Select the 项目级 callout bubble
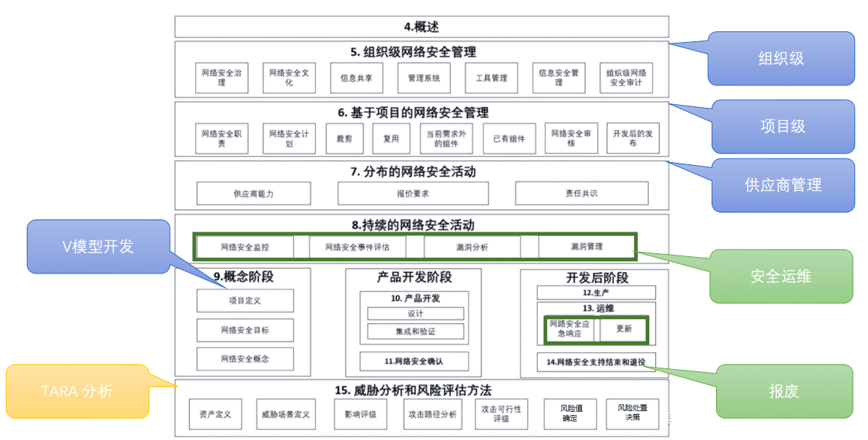This screenshot has height=440, width=868. [x=782, y=126]
